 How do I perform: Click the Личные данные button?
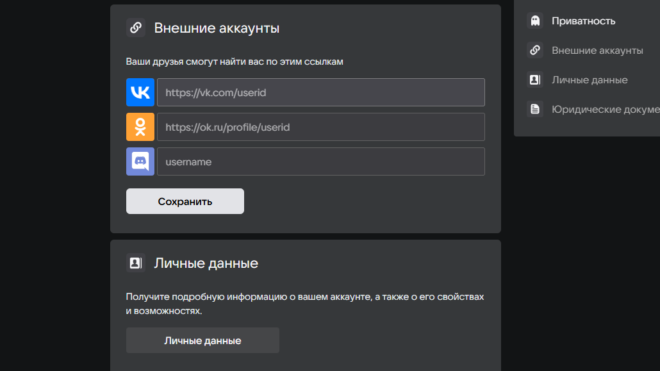(x=202, y=340)
